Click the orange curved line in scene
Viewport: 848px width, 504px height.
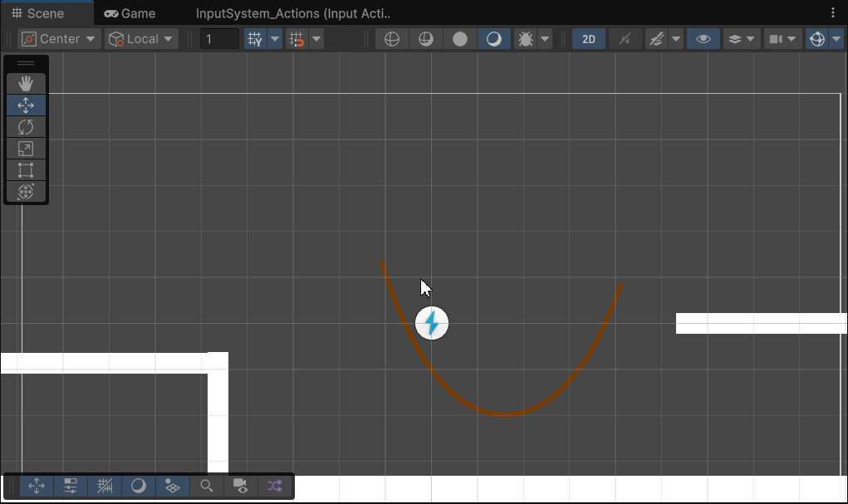click(x=506, y=413)
